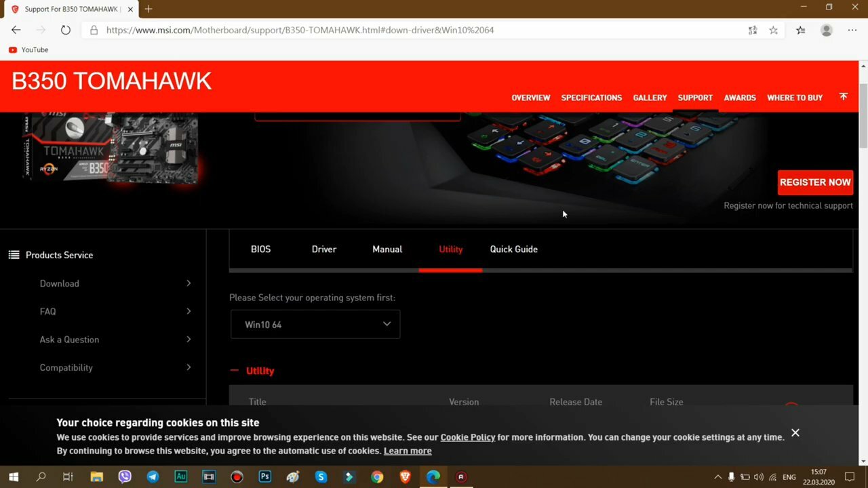Open File Explorer from taskbar
This screenshot has width=868, height=488.
pos(96,476)
